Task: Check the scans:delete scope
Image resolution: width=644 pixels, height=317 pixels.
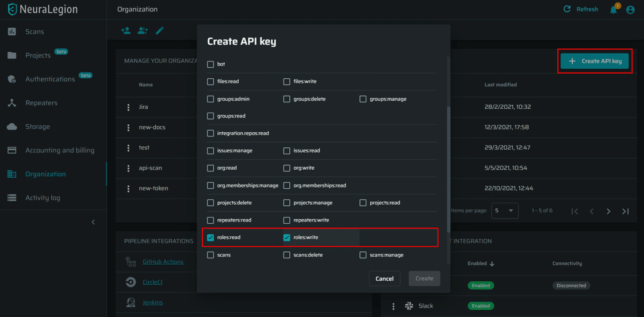Action: (287, 255)
